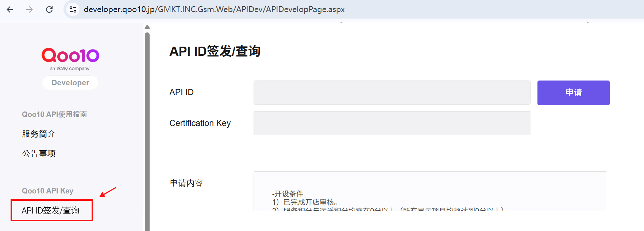This screenshot has width=644, height=231.
Task: Click the Qoo10 API Key section heading
Action: pos(48,191)
